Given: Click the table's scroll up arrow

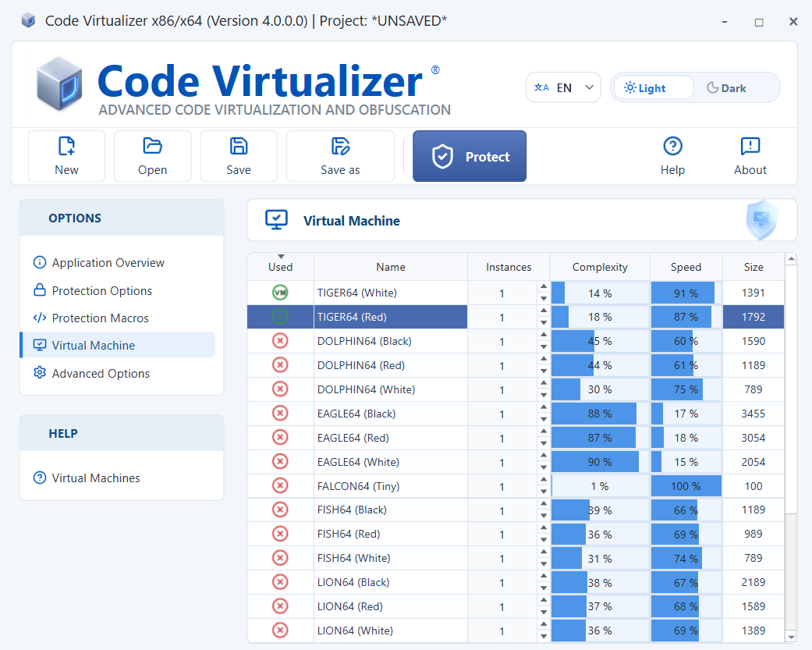Looking at the screenshot, I should pos(791,258).
